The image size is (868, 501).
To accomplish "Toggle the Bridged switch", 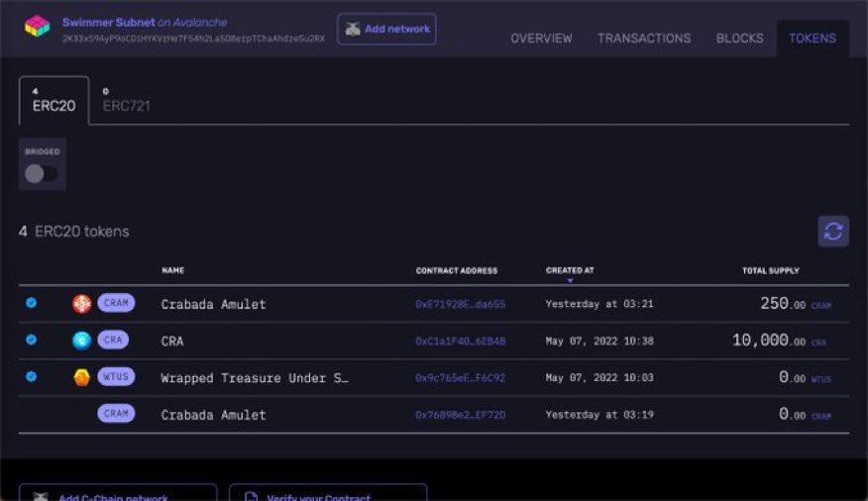I will pos(42,173).
